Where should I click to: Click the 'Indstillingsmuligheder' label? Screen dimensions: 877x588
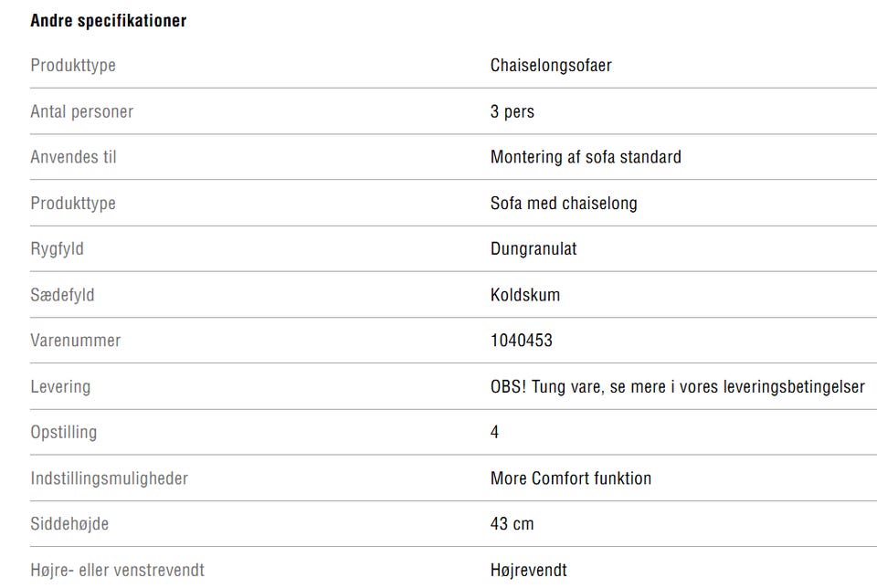click(109, 478)
